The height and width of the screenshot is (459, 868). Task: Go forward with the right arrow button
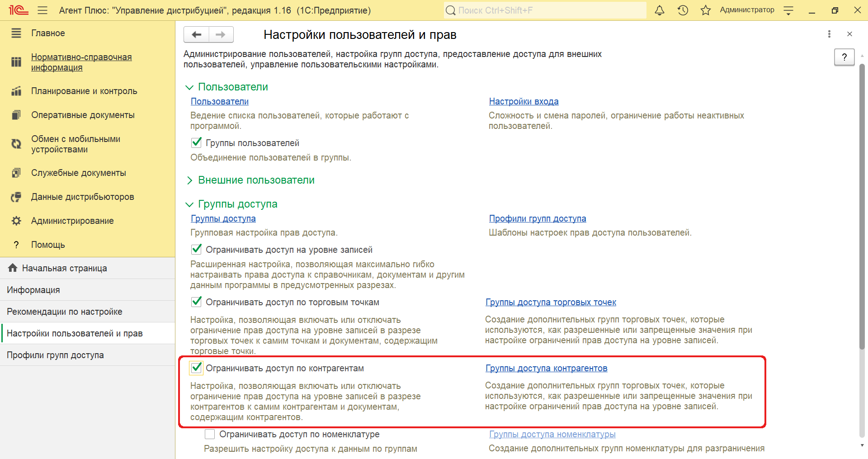(x=221, y=34)
